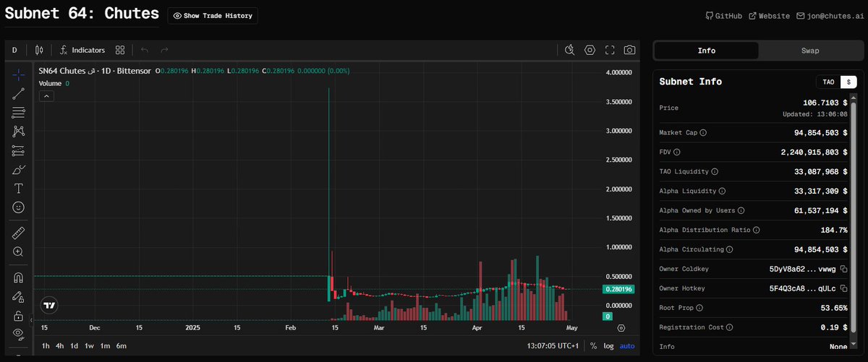Redo the chart action
The image size is (868, 362).
tap(164, 50)
